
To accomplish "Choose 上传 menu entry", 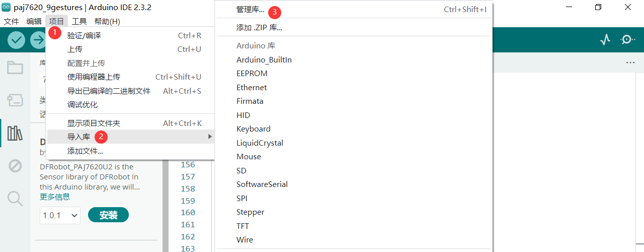I will 130,49.
